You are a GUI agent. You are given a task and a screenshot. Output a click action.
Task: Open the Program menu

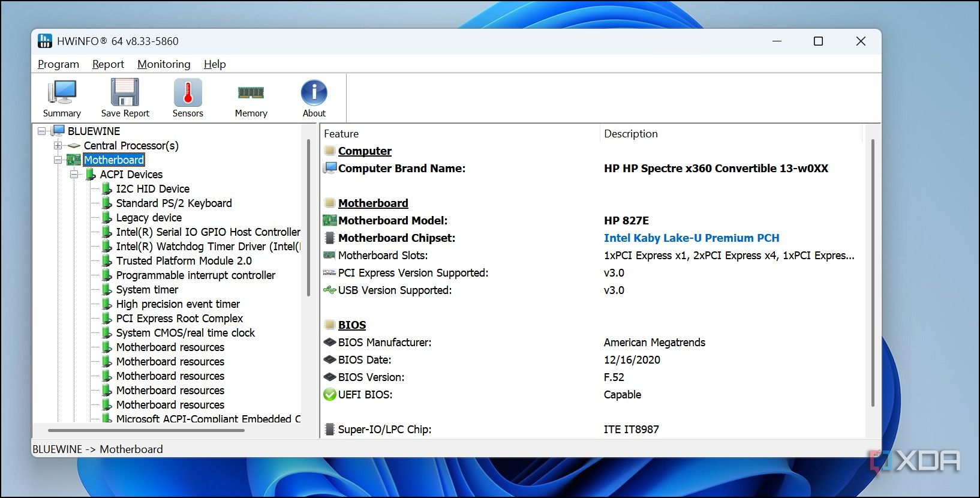58,64
